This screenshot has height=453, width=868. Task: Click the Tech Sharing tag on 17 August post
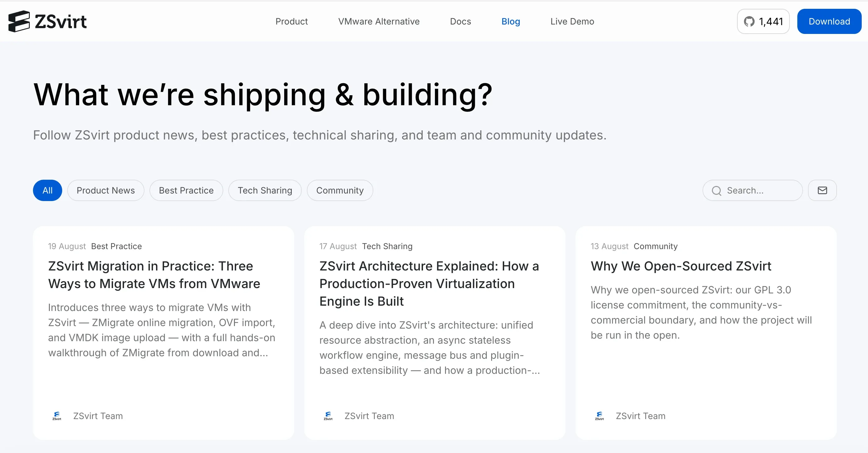(x=387, y=246)
